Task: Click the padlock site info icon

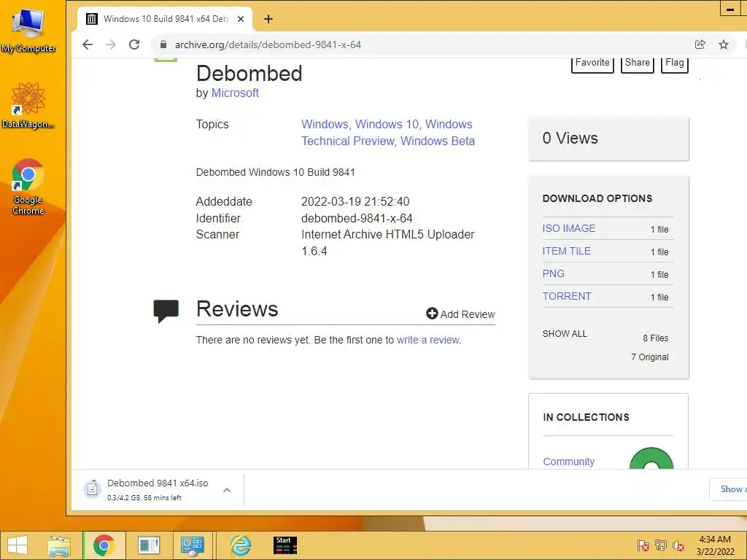Action: click(163, 44)
